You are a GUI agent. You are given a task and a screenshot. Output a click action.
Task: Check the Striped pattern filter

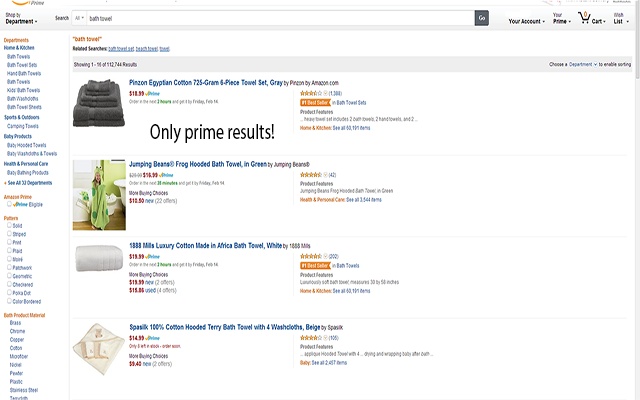point(9,233)
